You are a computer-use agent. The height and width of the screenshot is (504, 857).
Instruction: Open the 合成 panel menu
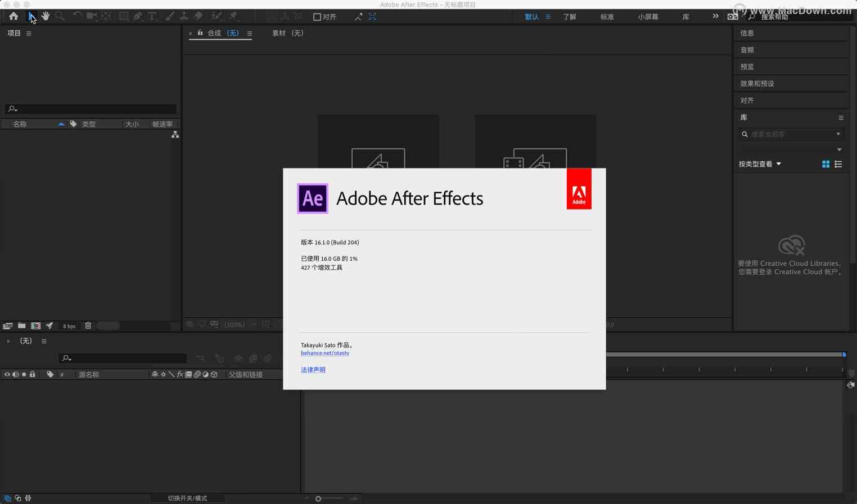pyautogui.click(x=250, y=34)
